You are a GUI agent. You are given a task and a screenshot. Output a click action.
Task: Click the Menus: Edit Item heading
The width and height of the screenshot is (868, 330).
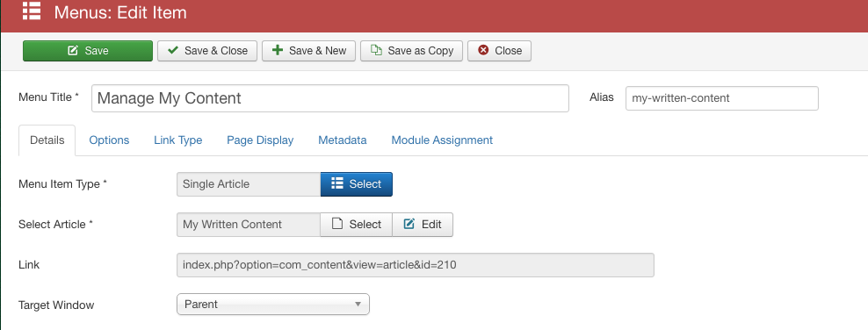pyautogui.click(x=120, y=12)
